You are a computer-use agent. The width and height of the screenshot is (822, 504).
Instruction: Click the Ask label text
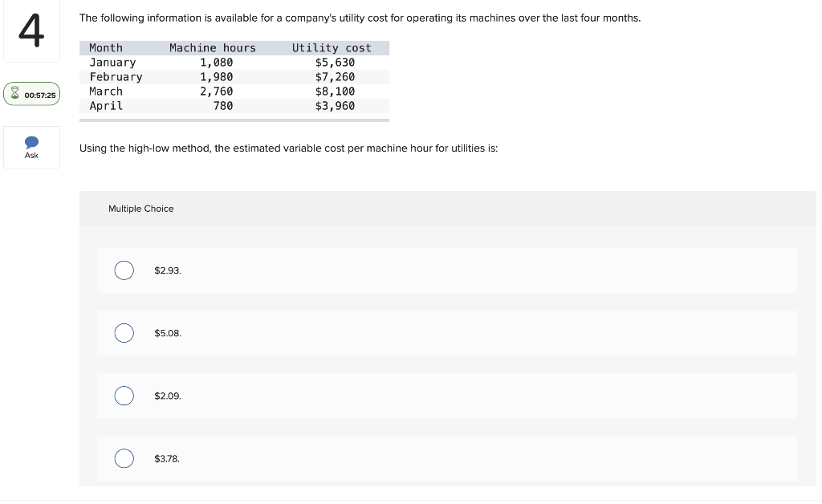[31, 155]
